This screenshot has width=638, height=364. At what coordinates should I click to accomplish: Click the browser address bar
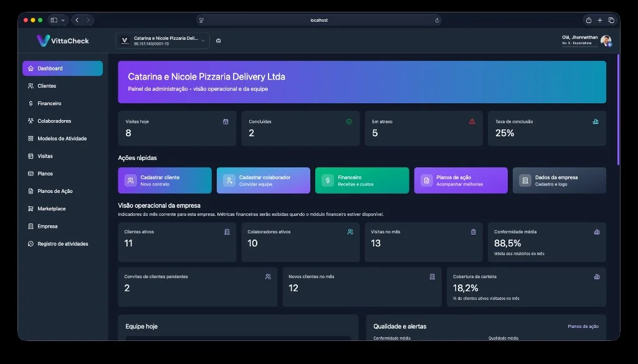[319, 21]
